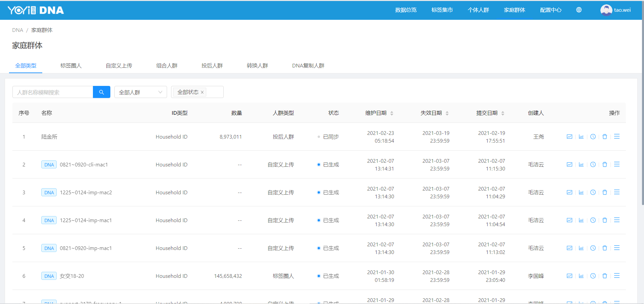Open hamburger menu for 0821~0920-imp-mac1 row
644x304 pixels.
tap(616, 248)
